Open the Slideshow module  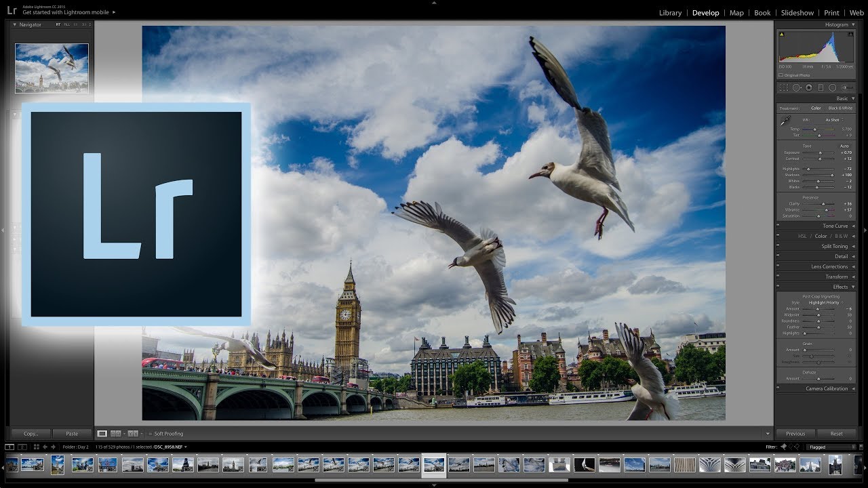[x=797, y=13]
